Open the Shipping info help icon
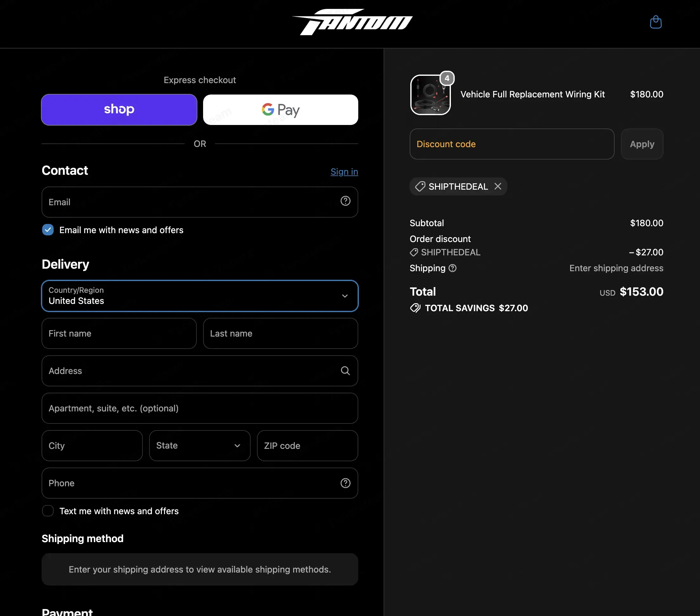Image resolution: width=700 pixels, height=616 pixels. [x=452, y=268]
